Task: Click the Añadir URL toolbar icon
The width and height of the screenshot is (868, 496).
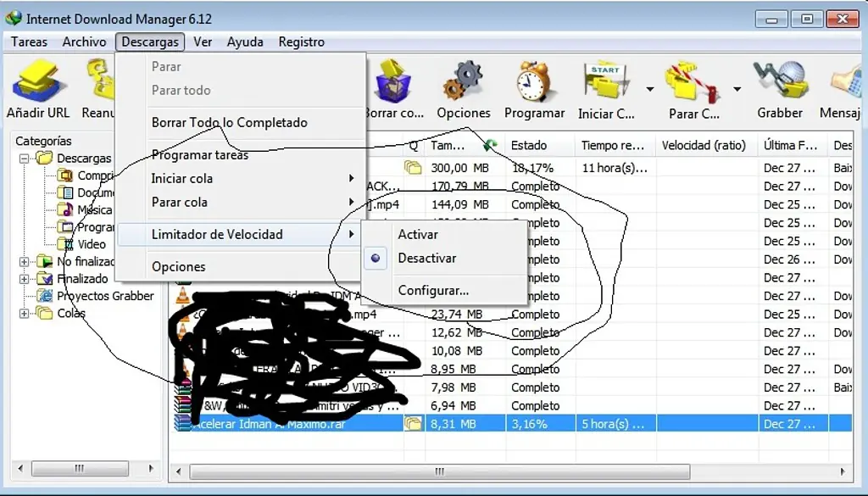Action: pos(37,82)
